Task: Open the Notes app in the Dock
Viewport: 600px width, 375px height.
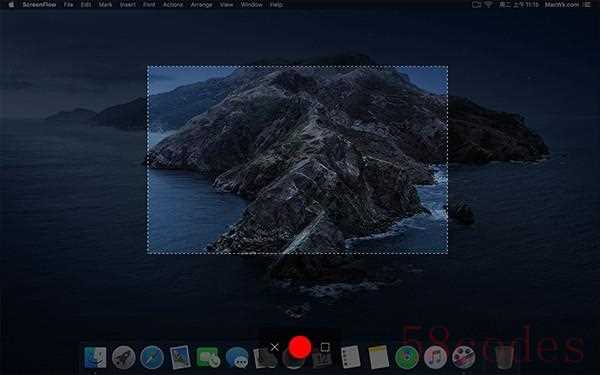Action: [x=378, y=357]
